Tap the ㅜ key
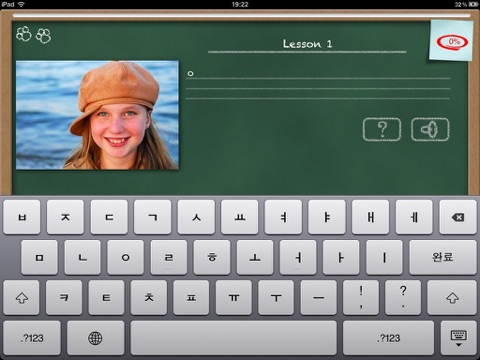 276,298
